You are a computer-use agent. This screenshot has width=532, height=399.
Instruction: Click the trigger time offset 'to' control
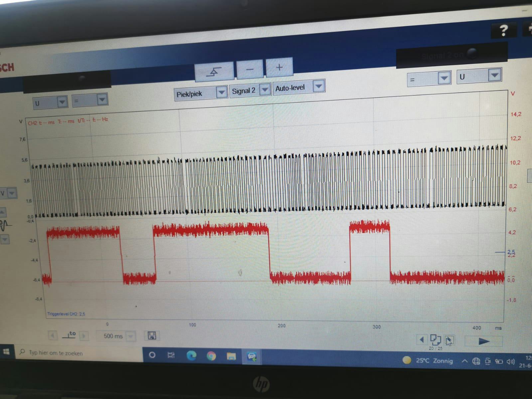[69, 334]
